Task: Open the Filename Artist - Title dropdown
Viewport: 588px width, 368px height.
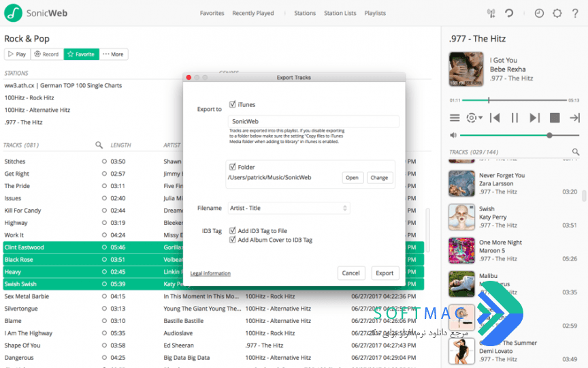Action: [289, 208]
